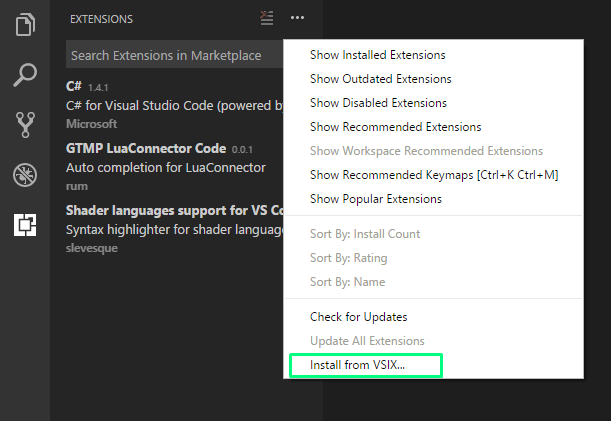Select the Extensions icon in activity bar
This screenshot has height=421, width=611.
click(x=25, y=225)
